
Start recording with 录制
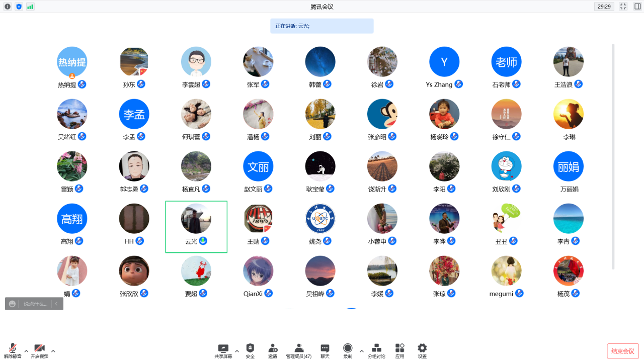[348, 351]
